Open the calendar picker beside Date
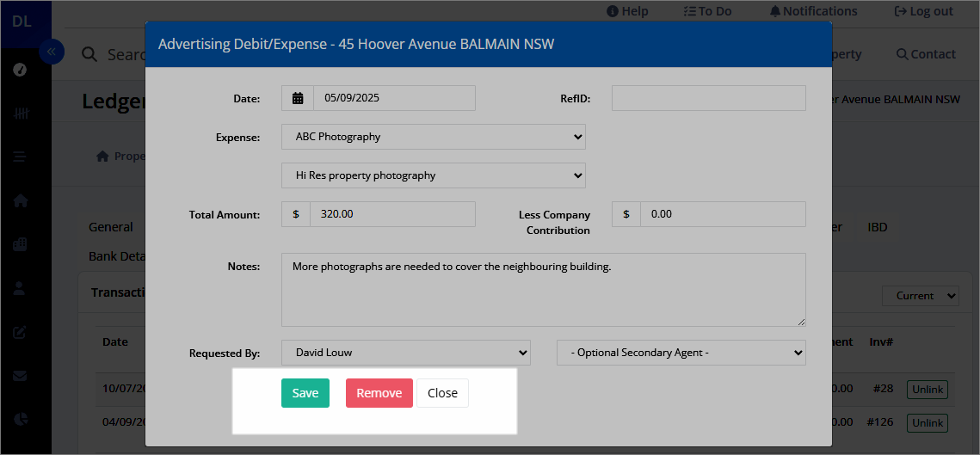 click(298, 98)
